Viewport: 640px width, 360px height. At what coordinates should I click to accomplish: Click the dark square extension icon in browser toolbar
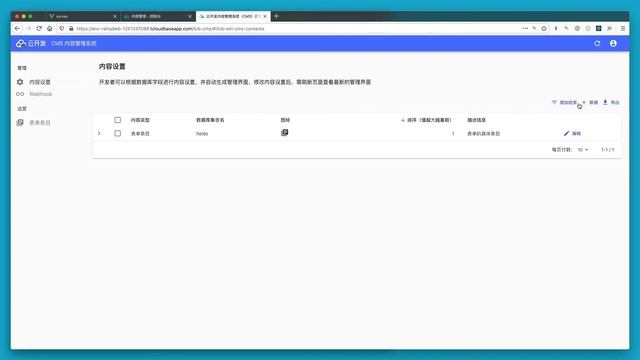click(598, 29)
